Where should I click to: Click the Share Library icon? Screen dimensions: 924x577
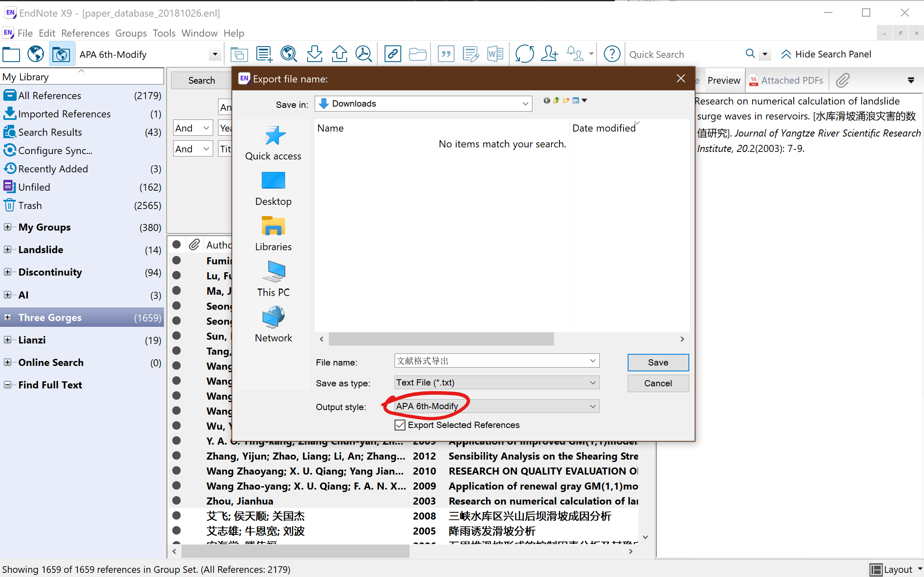[x=549, y=54]
